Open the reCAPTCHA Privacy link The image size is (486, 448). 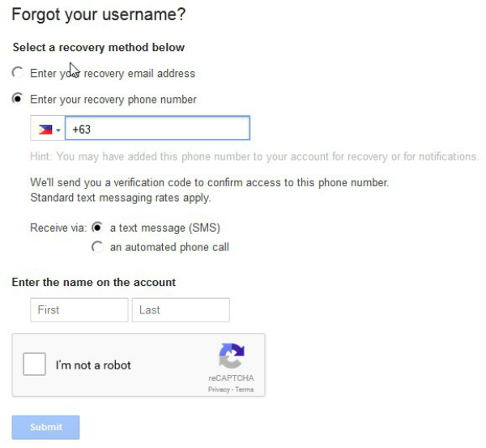[219, 390]
